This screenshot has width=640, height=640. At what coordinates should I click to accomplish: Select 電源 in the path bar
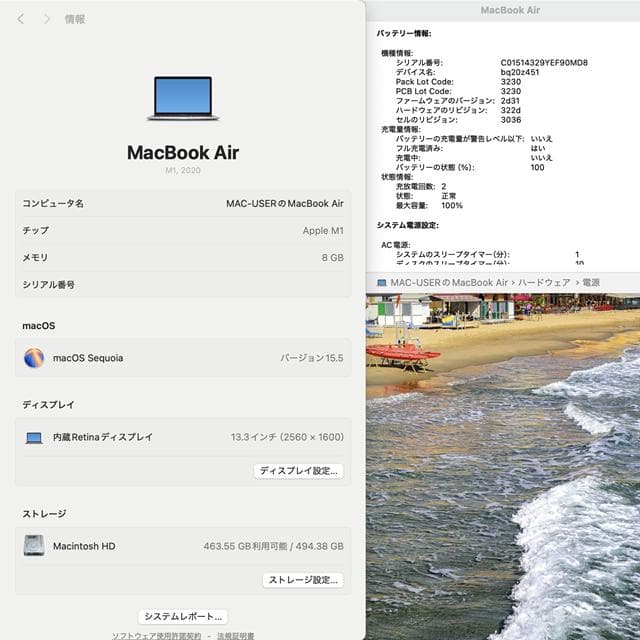coord(591,282)
